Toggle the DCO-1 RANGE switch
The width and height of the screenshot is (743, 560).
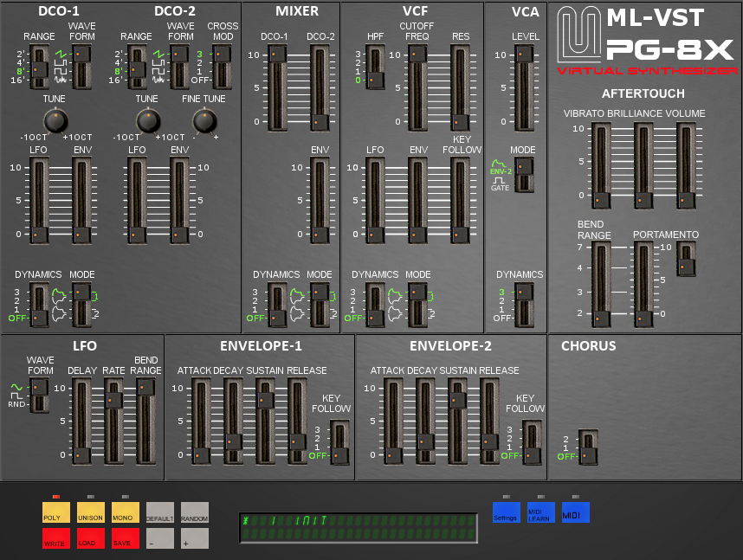click(x=39, y=67)
